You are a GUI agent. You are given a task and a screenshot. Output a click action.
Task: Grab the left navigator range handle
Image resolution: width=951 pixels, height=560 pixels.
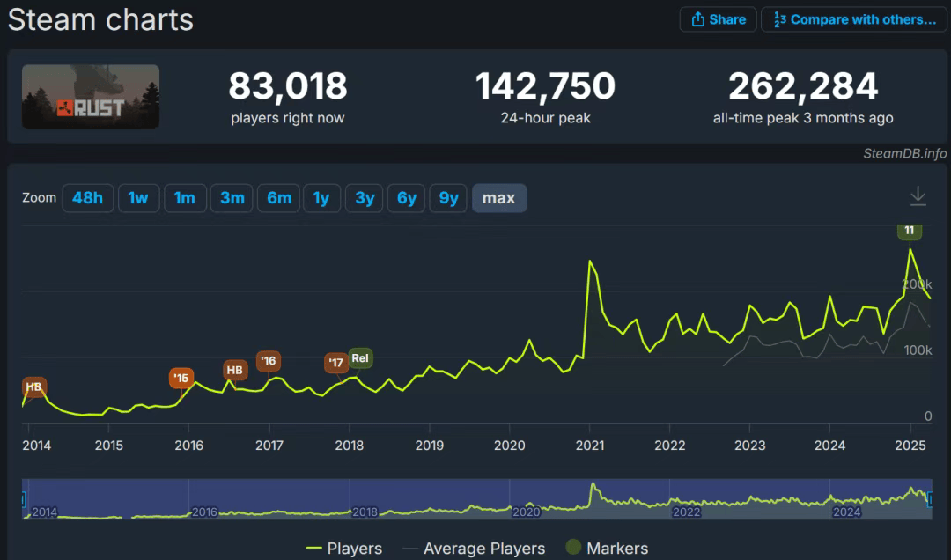click(24, 499)
